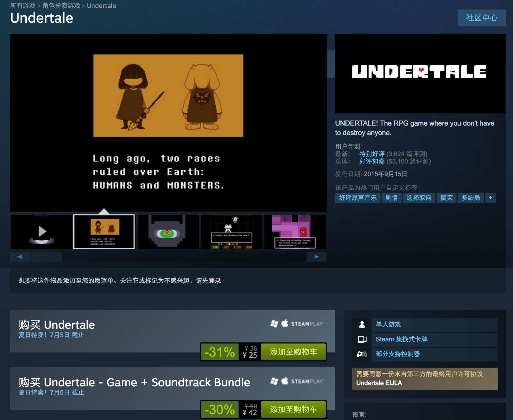Play the trailer video thumbnail
The image size is (513, 420).
tap(42, 232)
